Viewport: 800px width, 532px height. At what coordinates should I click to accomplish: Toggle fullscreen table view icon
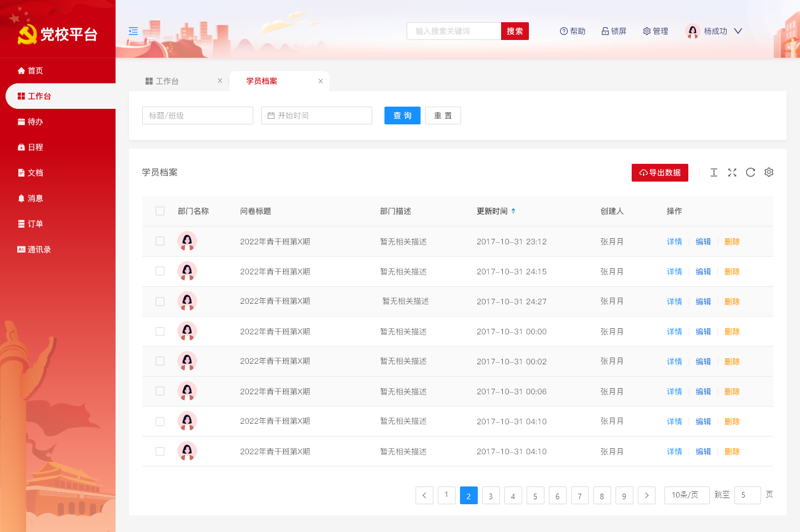tap(732, 173)
